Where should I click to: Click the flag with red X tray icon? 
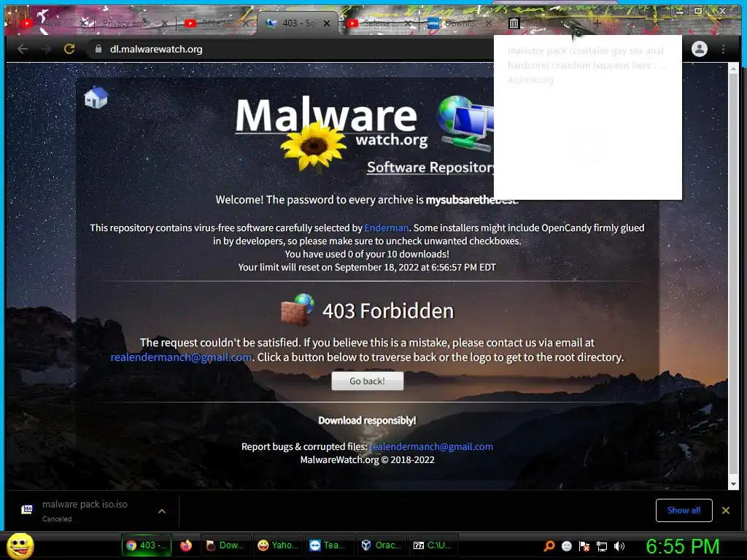[584, 546]
